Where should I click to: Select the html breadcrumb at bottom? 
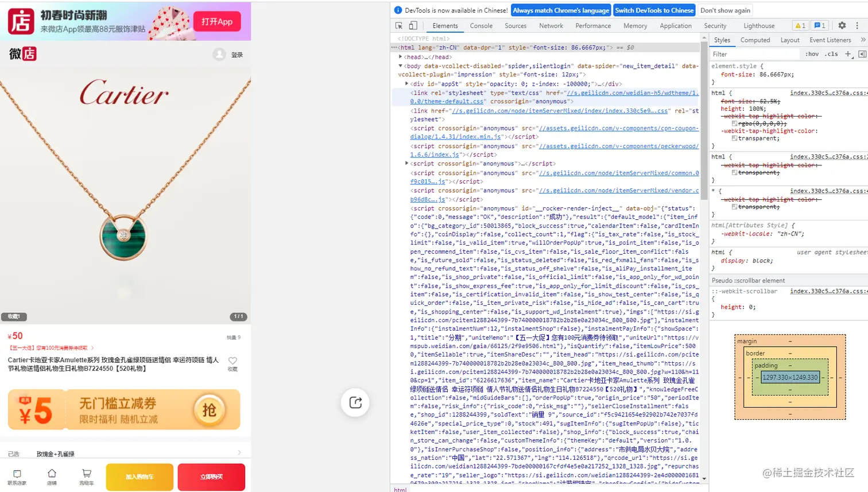coord(400,489)
